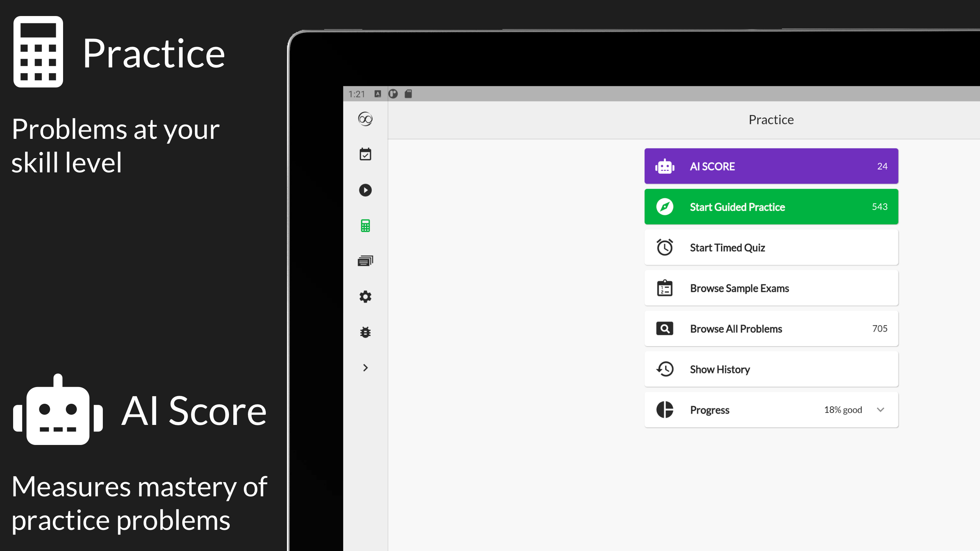Click Show History entry
The height and width of the screenshot is (551, 980).
click(771, 369)
